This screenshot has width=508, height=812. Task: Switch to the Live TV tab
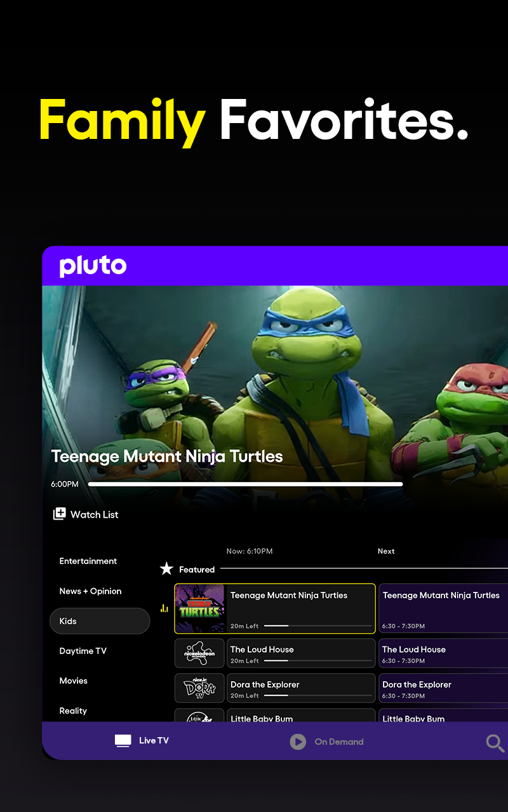pos(142,741)
